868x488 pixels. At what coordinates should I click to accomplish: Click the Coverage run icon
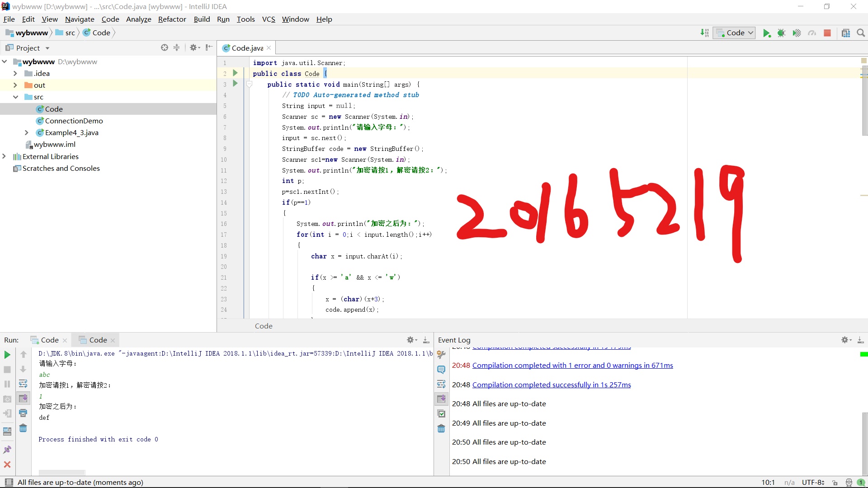pyautogui.click(x=797, y=33)
